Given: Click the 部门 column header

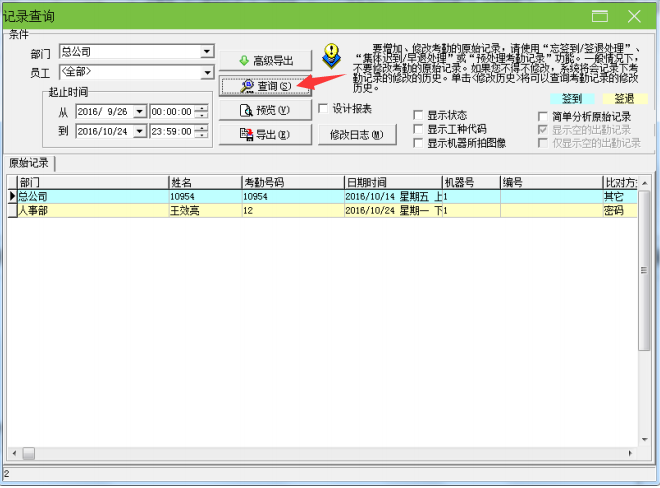Looking at the screenshot, I should 92,182.
